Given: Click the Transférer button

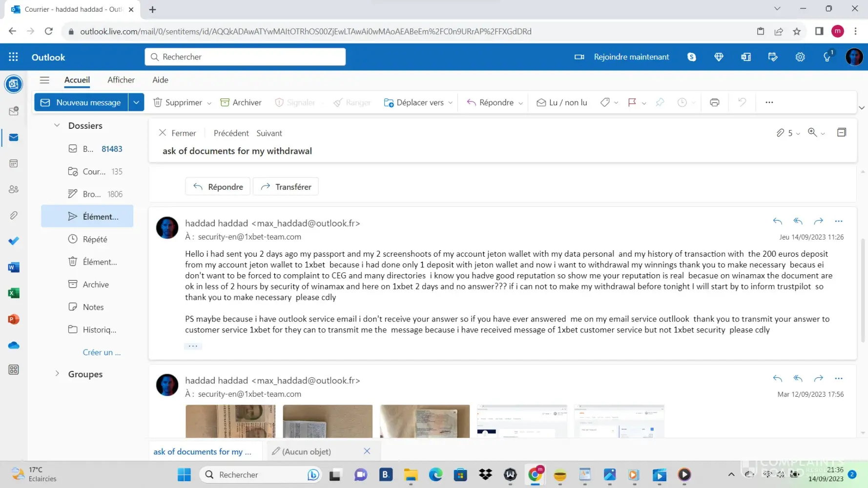Looking at the screenshot, I should click(x=286, y=187).
